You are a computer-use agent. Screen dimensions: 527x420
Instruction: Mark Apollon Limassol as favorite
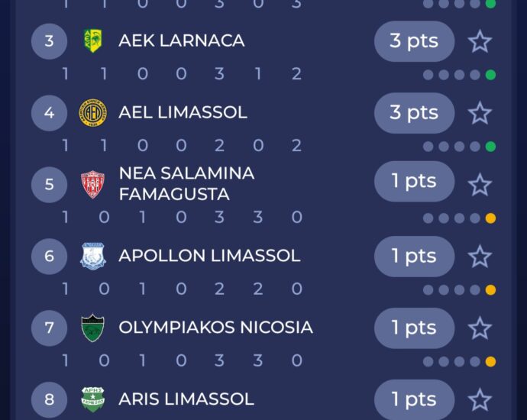pos(480,257)
